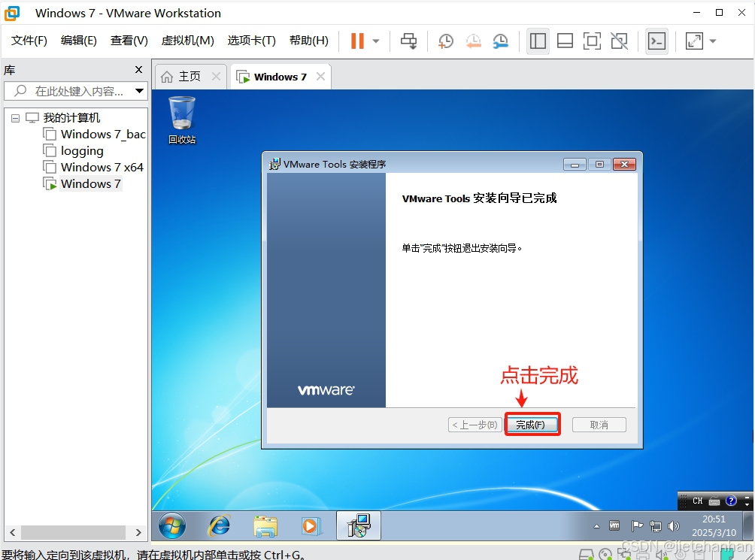Click the 取消 cancel button
The height and width of the screenshot is (560, 755).
(599, 425)
